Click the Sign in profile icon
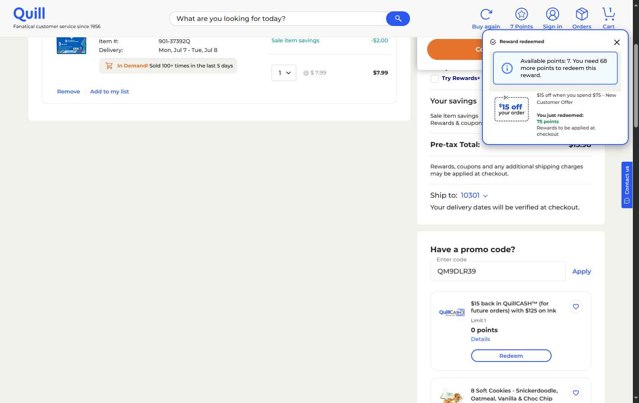Viewport: 639px width, 403px height. (552, 14)
